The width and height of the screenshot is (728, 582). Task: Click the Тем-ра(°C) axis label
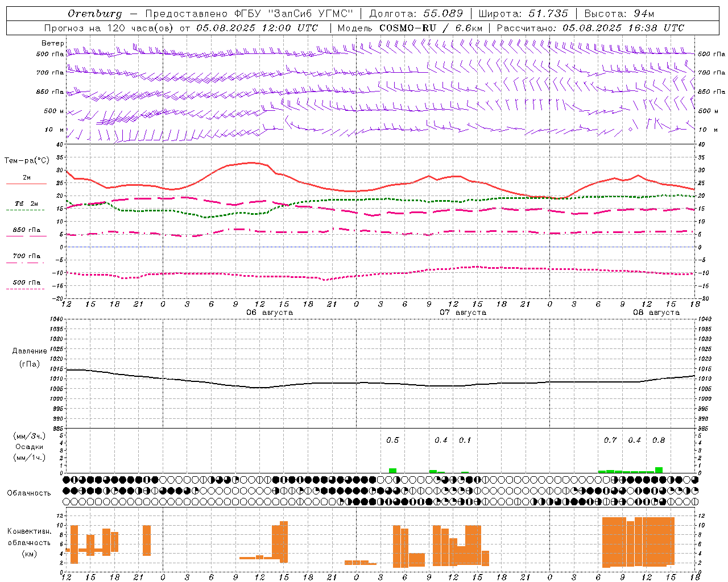[27, 161]
